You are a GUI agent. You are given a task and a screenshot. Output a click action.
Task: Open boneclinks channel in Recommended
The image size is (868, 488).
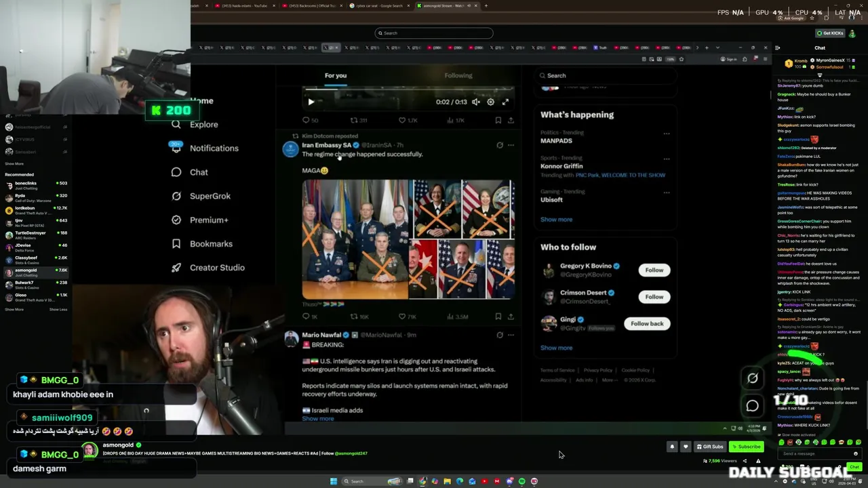(x=36, y=185)
